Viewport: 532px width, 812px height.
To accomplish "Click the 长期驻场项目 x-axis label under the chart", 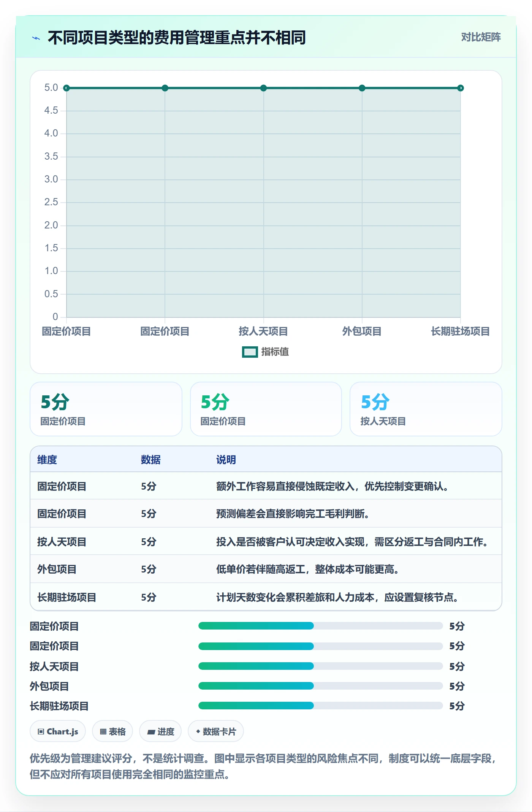I will (x=460, y=331).
